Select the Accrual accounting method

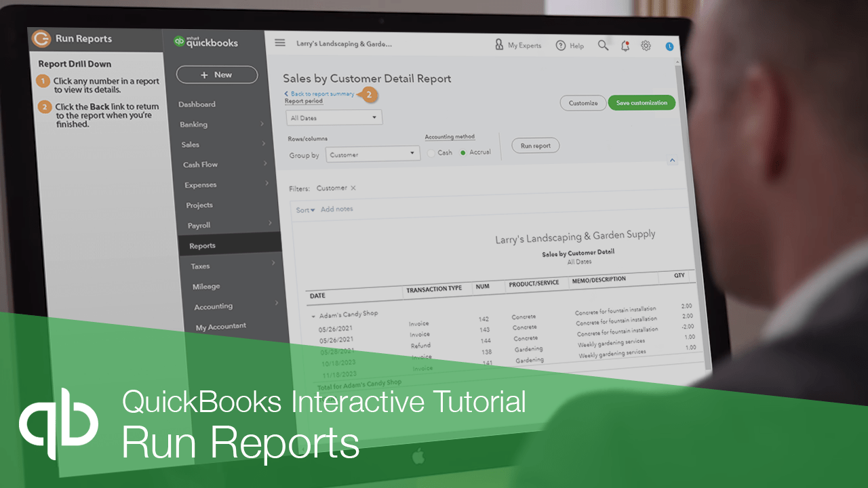click(463, 152)
